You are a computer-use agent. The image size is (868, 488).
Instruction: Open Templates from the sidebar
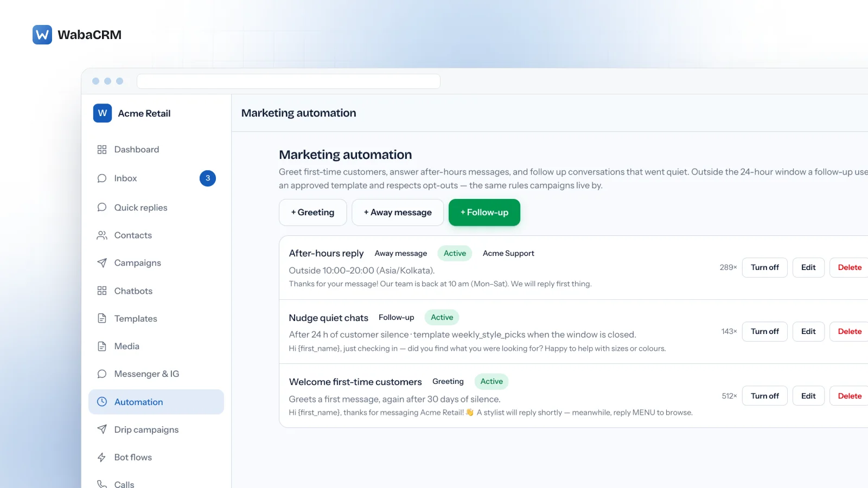156,319
